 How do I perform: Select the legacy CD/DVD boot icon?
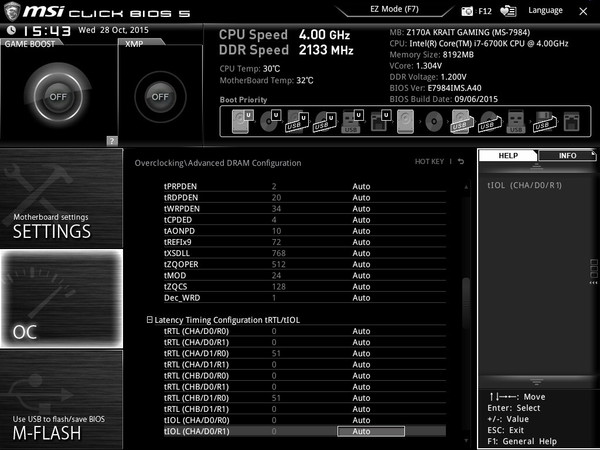[434, 122]
